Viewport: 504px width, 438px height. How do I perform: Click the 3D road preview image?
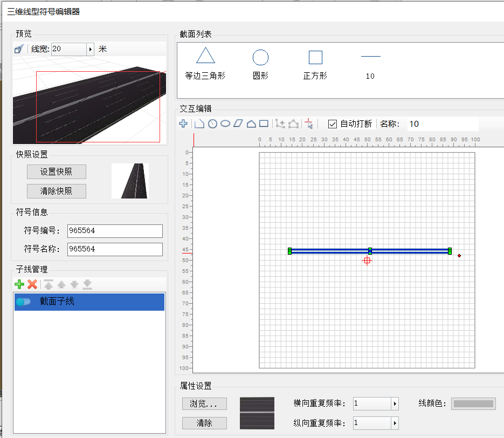click(89, 100)
